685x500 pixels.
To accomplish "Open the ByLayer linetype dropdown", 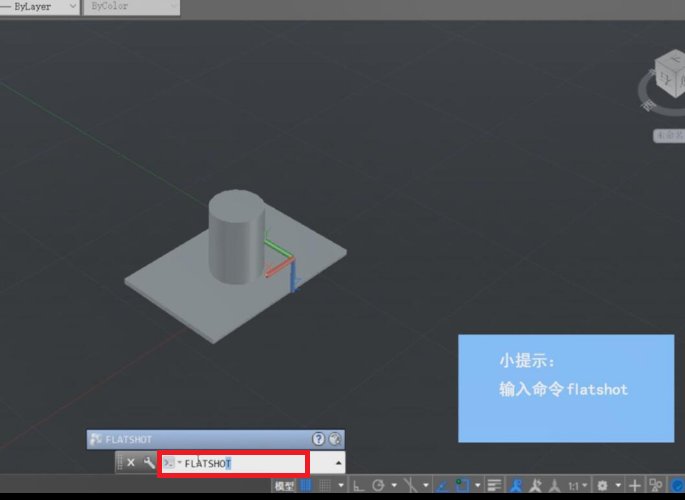I will [39, 7].
